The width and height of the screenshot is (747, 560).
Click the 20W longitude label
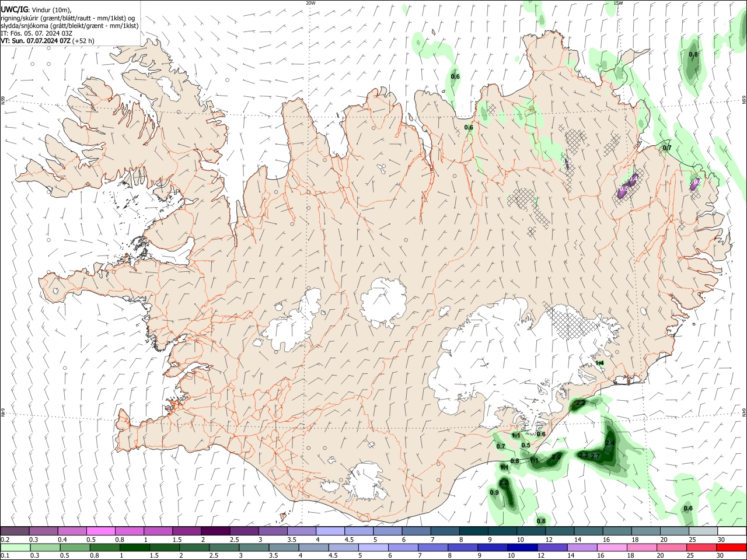click(x=310, y=3)
